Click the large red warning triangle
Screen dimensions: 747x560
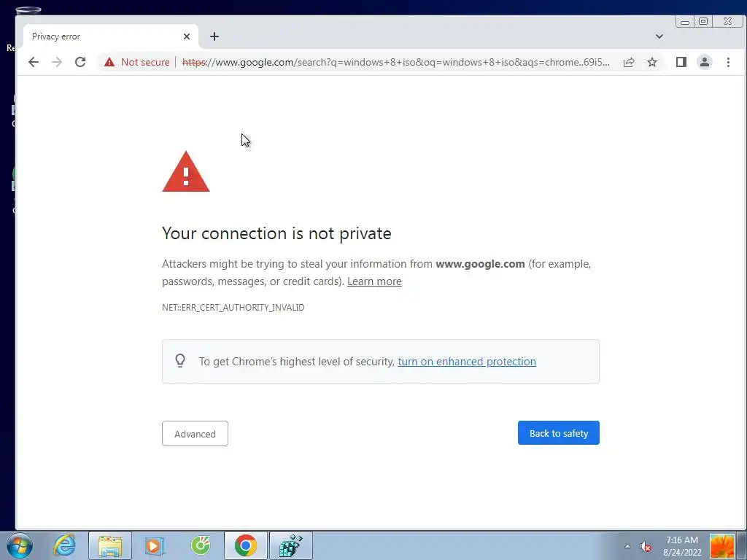(186, 172)
